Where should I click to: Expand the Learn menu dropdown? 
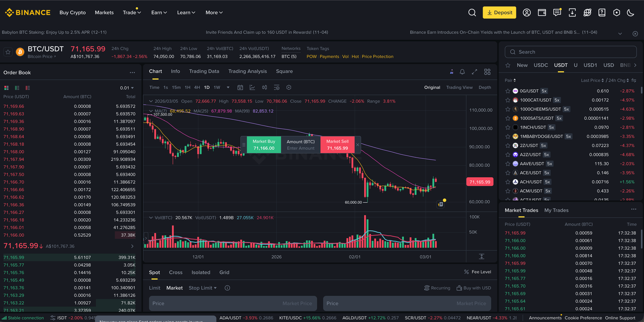(x=186, y=12)
